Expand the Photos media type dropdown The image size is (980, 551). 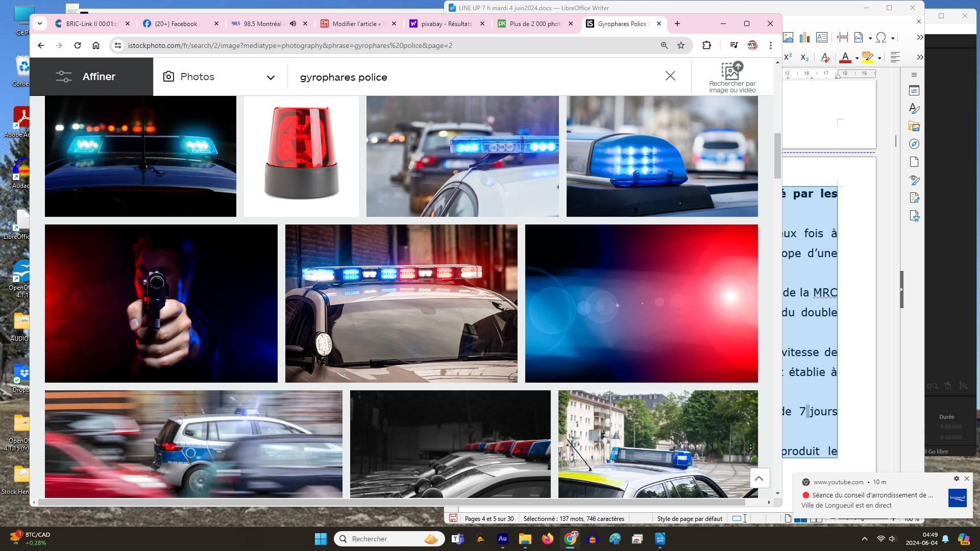[x=270, y=78]
